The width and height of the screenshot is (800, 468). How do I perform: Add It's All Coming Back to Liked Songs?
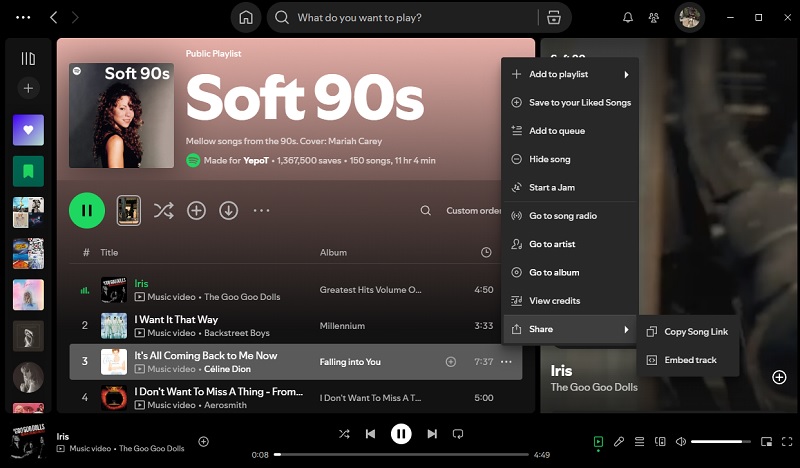(x=451, y=362)
